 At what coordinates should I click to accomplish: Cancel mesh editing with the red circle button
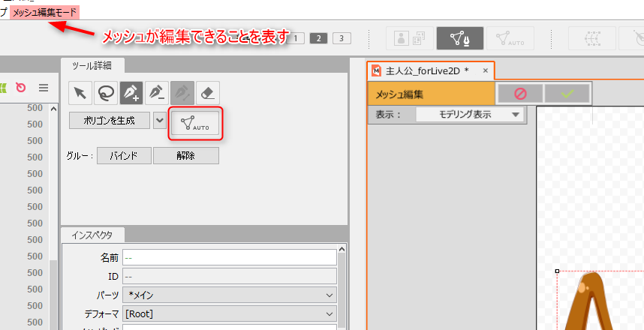click(520, 94)
